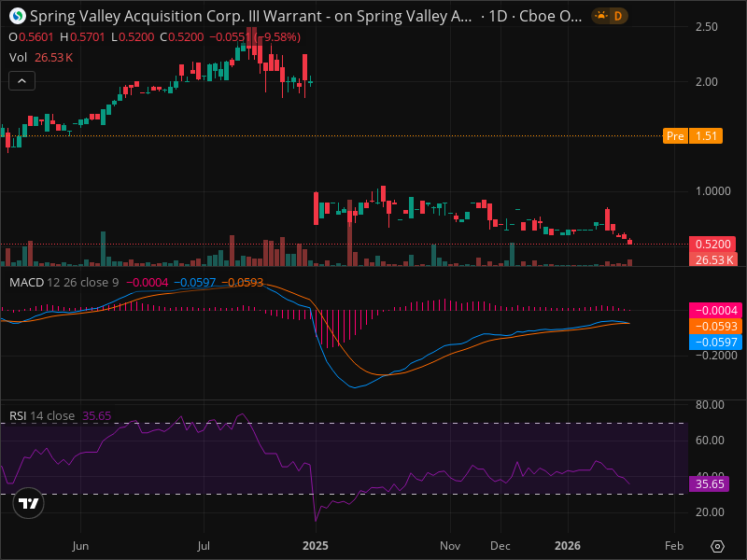Image resolution: width=747 pixels, height=560 pixels.
Task: Select the RSI 14 close legend
Action: click(x=42, y=415)
